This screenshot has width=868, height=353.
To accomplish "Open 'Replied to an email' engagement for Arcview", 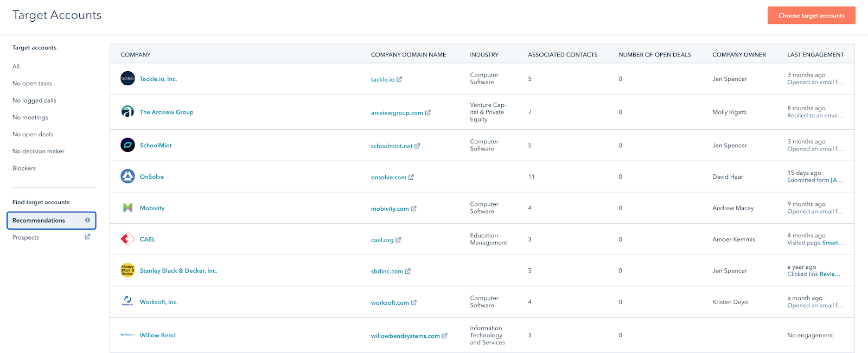I will (815, 115).
